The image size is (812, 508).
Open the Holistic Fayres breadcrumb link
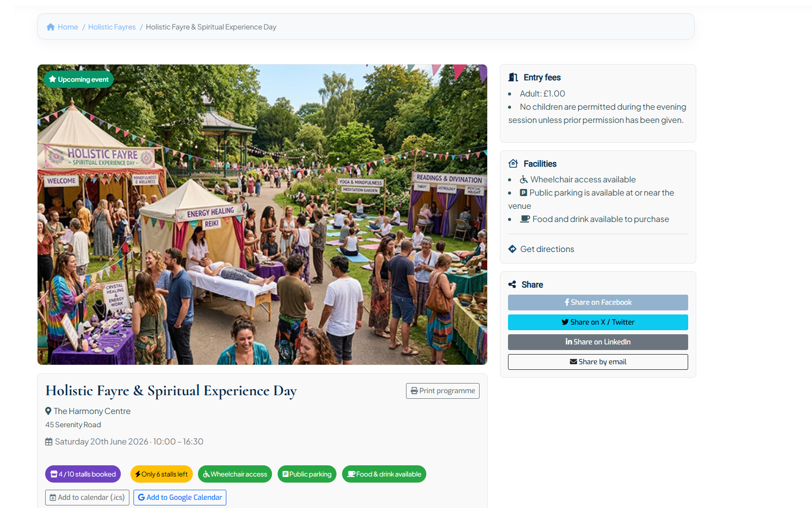point(112,27)
